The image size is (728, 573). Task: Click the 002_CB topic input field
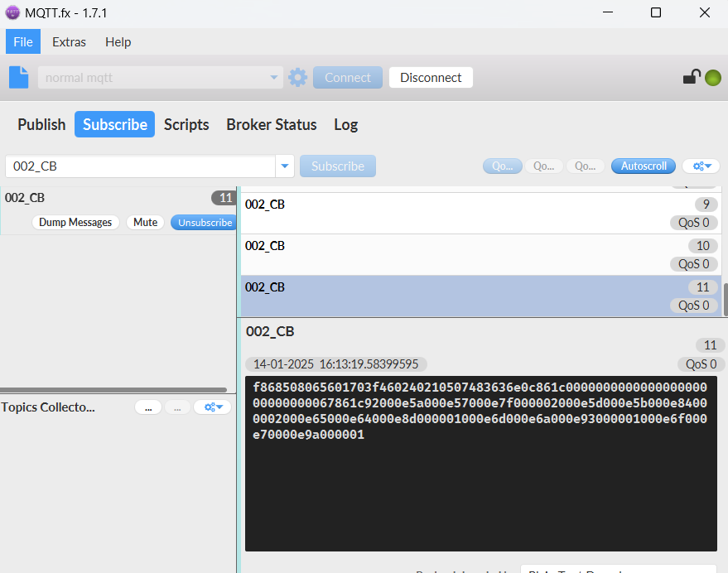(x=140, y=166)
